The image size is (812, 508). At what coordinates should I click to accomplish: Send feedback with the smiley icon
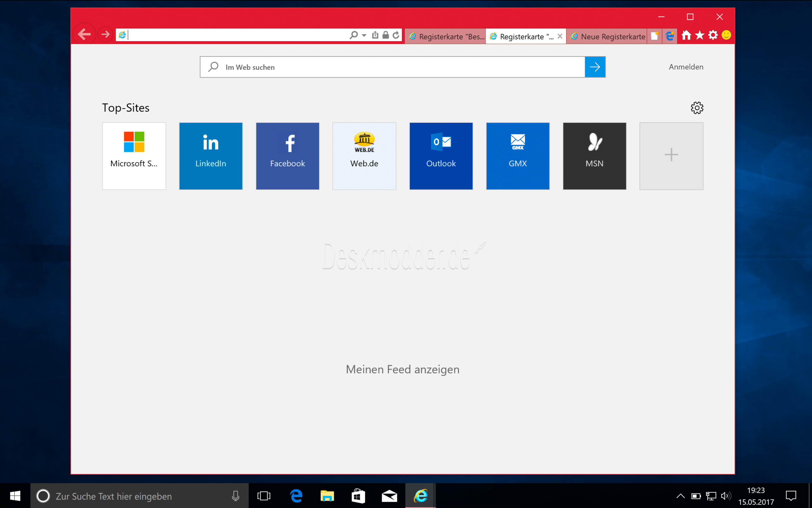tap(727, 35)
